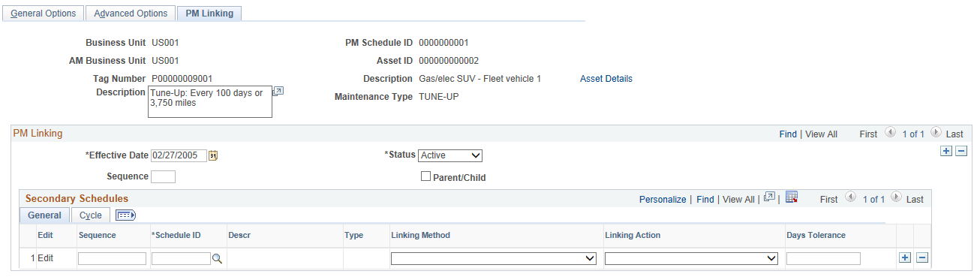980x277 pixels.
Task: Click Last in PM Linking header
Action: point(954,134)
